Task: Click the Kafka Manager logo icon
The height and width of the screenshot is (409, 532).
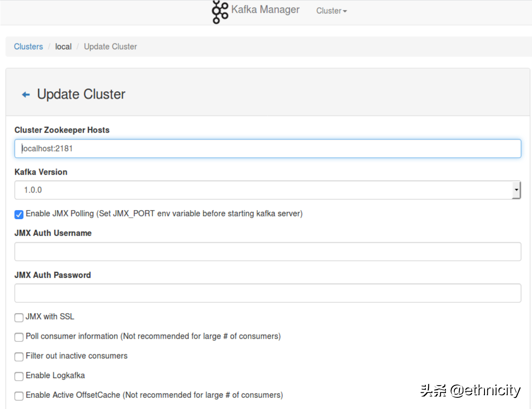Action: 220,12
